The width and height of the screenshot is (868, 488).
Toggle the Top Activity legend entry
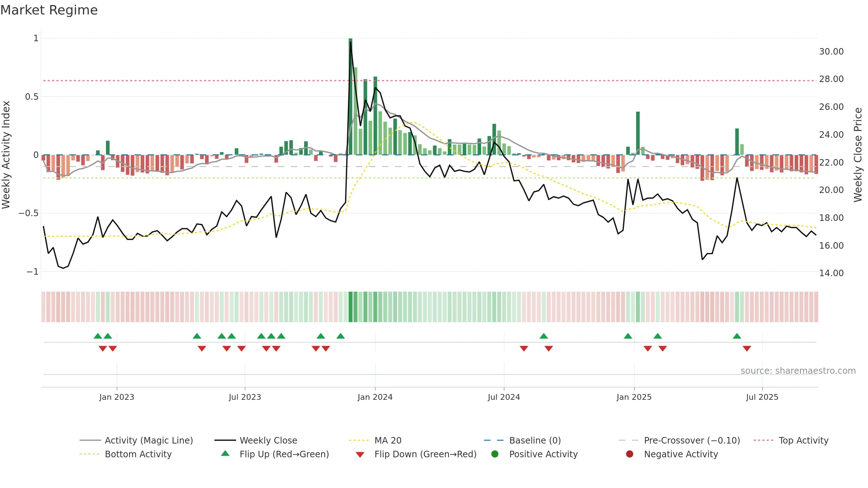tap(791, 440)
